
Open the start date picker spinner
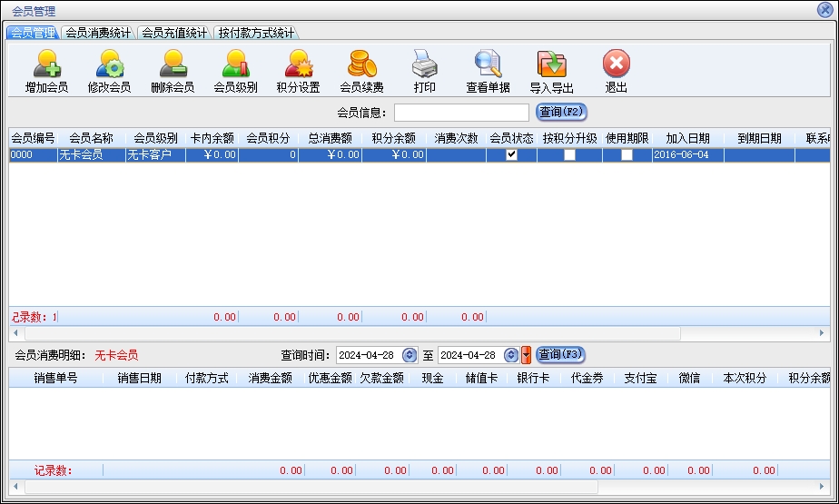coord(409,355)
